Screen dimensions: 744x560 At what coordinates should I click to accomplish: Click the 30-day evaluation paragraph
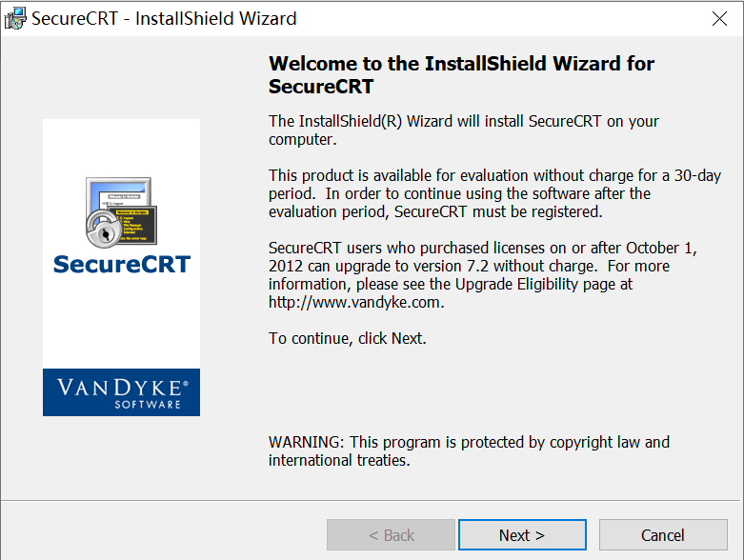[494, 193]
